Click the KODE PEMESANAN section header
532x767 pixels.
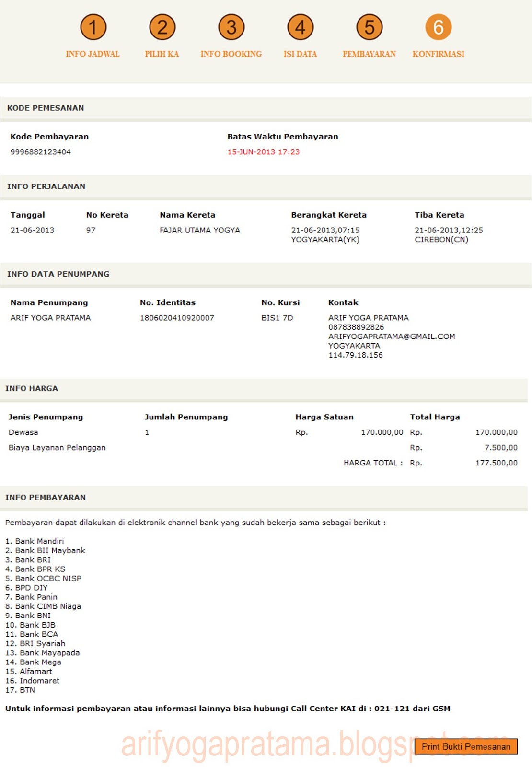click(266, 108)
